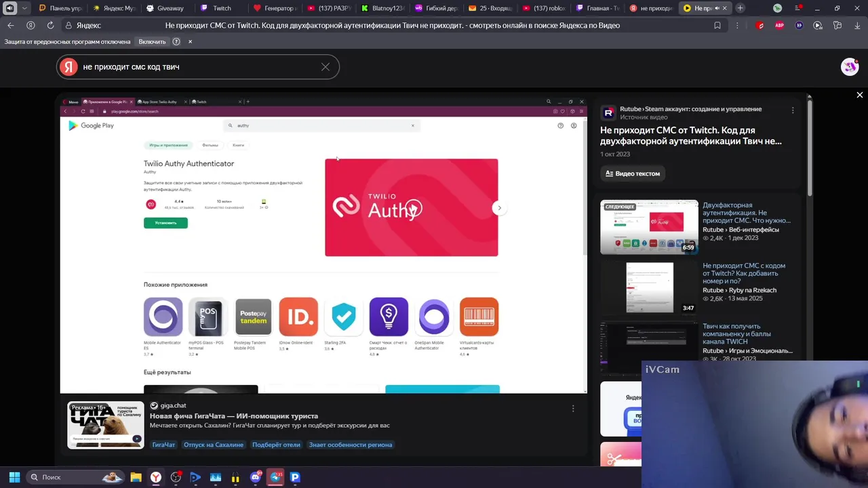This screenshot has height=488, width=868.
Task: Open options menu for the Rutube video source
Action: pos(793,110)
